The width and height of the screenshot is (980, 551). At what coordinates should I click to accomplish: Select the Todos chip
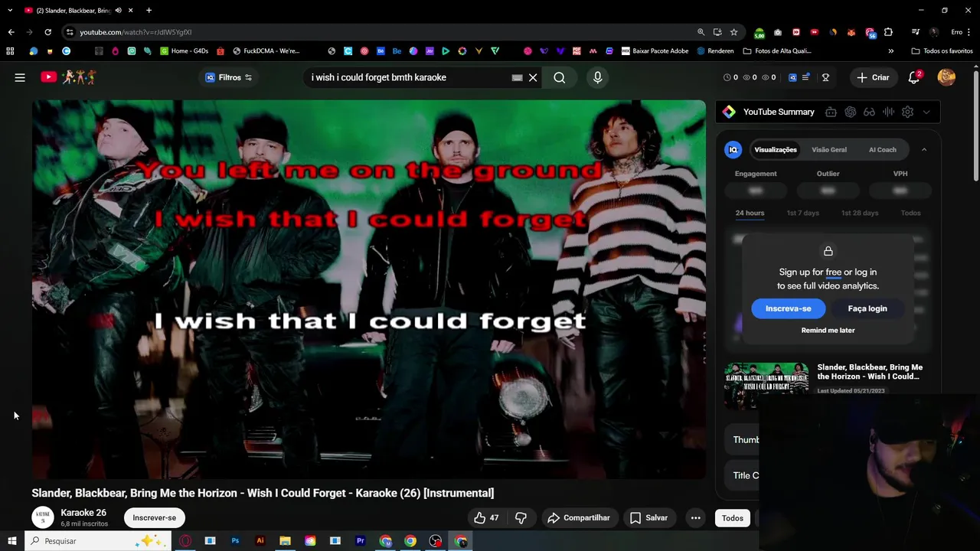click(732, 518)
